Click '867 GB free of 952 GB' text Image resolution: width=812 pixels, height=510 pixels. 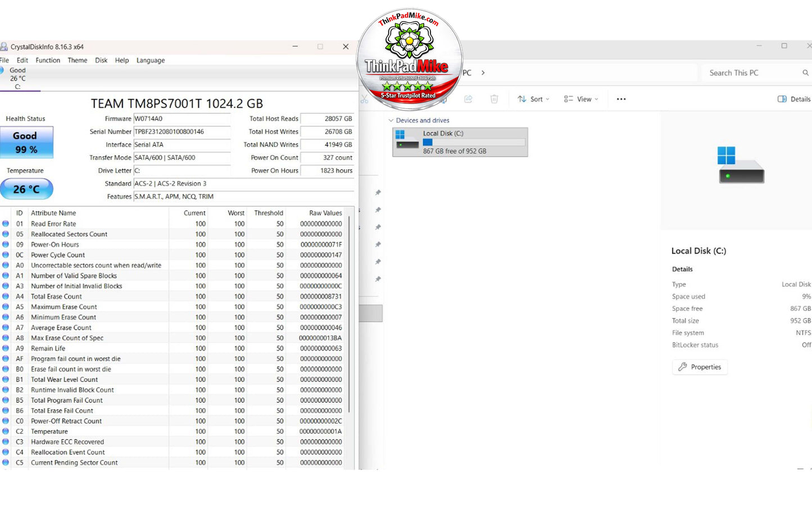point(455,151)
